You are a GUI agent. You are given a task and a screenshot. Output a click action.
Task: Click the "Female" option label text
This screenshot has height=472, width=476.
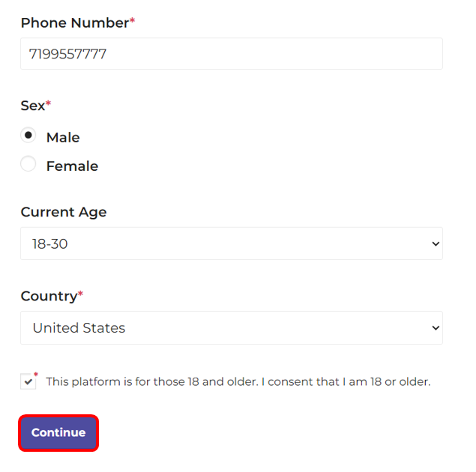tap(72, 166)
